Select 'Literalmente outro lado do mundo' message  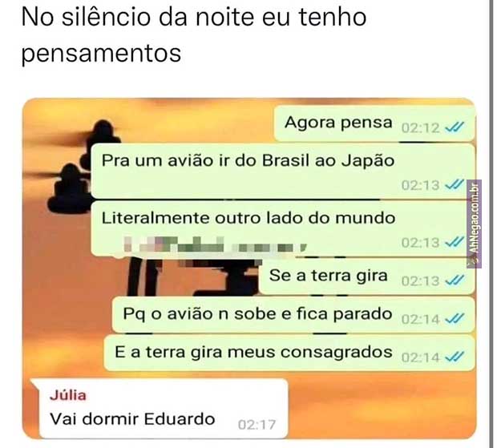click(x=283, y=228)
